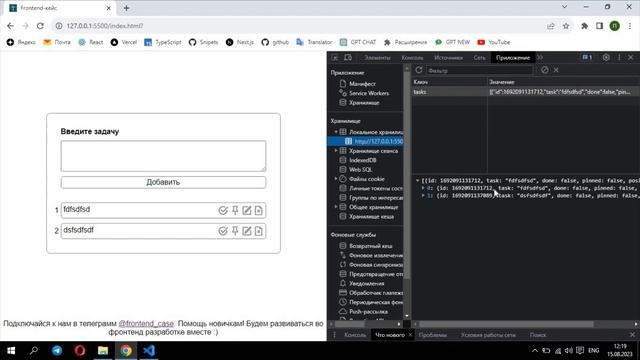Open Telegram from the taskbar

click(x=57, y=351)
